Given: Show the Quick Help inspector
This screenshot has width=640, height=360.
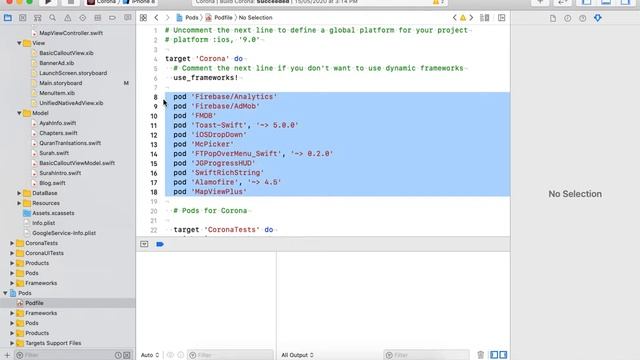Looking at the screenshot, I should [x=583, y=18].
